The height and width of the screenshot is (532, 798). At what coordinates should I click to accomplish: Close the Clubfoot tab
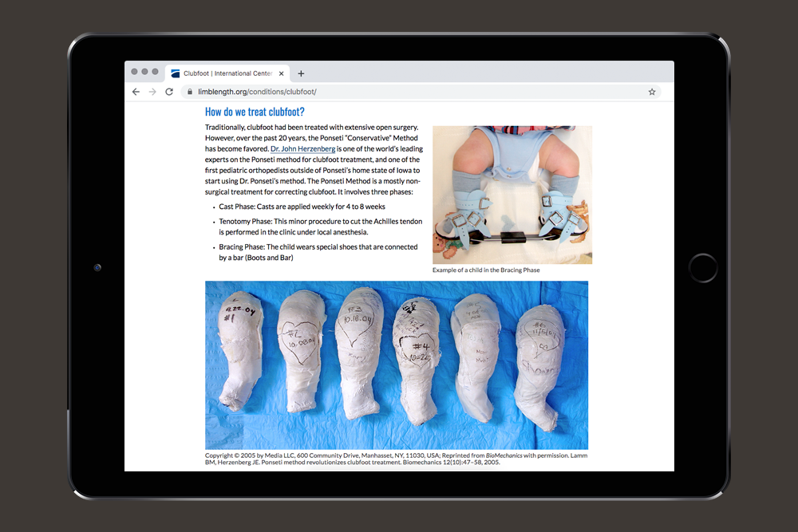pos(281,73)
